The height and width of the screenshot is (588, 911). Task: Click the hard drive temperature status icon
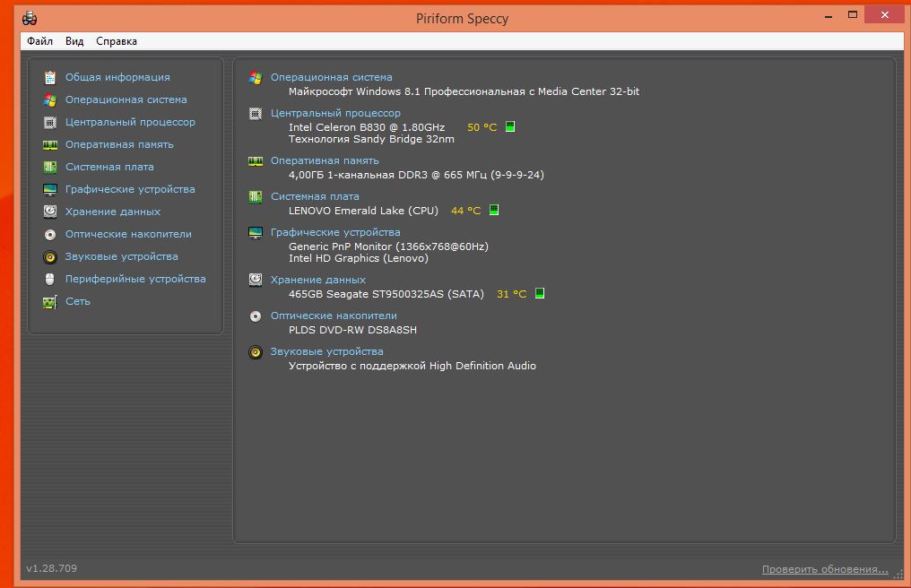pyautogui.click(x=540, y=293)
